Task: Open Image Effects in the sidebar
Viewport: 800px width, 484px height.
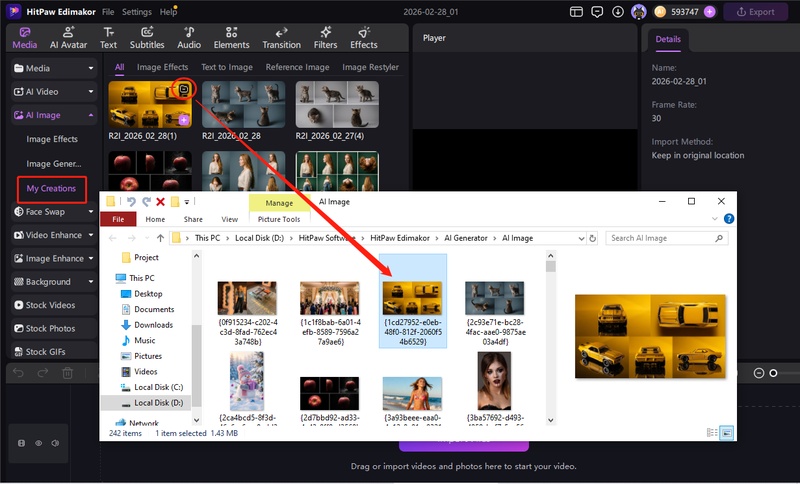Action: click(x=52, y=139)
